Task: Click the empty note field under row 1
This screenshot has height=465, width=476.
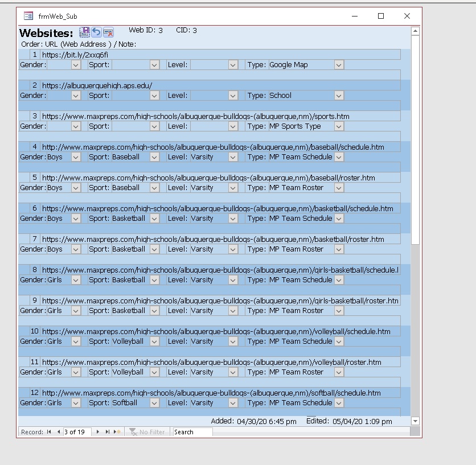Action: 210,75
